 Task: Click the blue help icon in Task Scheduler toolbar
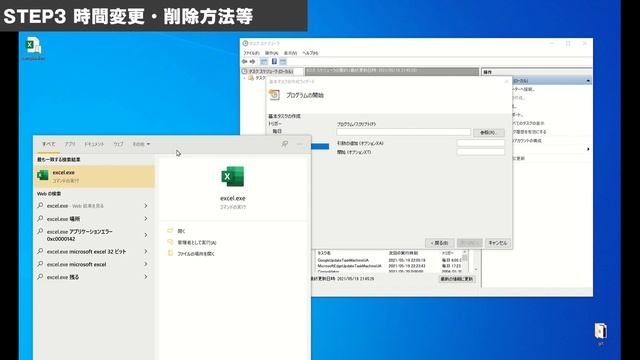pyautogui.click(x=274, y=62)
